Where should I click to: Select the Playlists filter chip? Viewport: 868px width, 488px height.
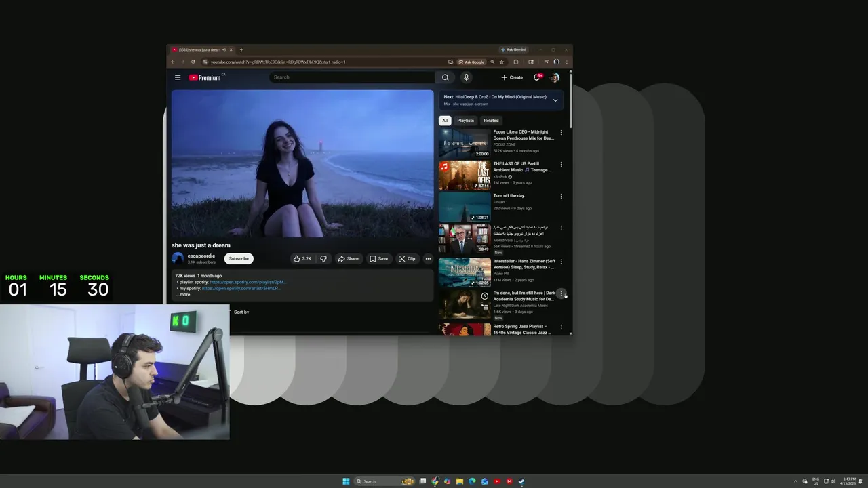click(x=465, y=121)
